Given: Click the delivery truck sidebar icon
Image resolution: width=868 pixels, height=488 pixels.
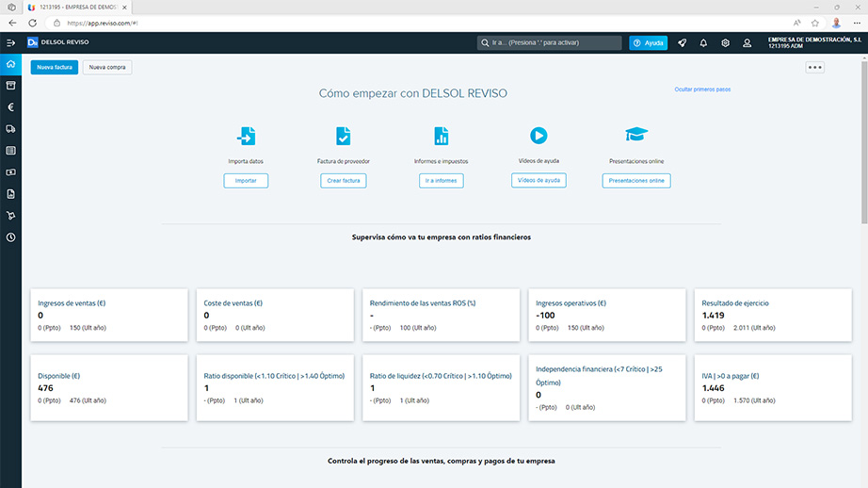Looking at the screenshot, I should pos(10,129).
